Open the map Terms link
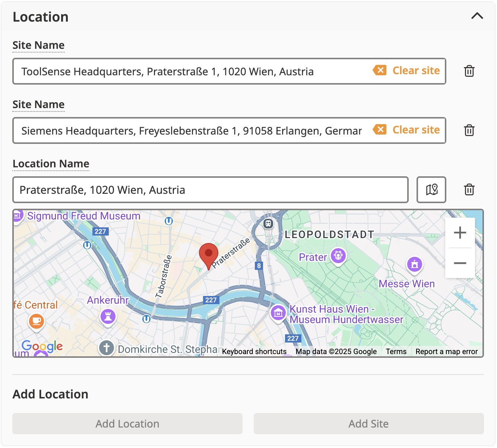 tap(396, 351)
